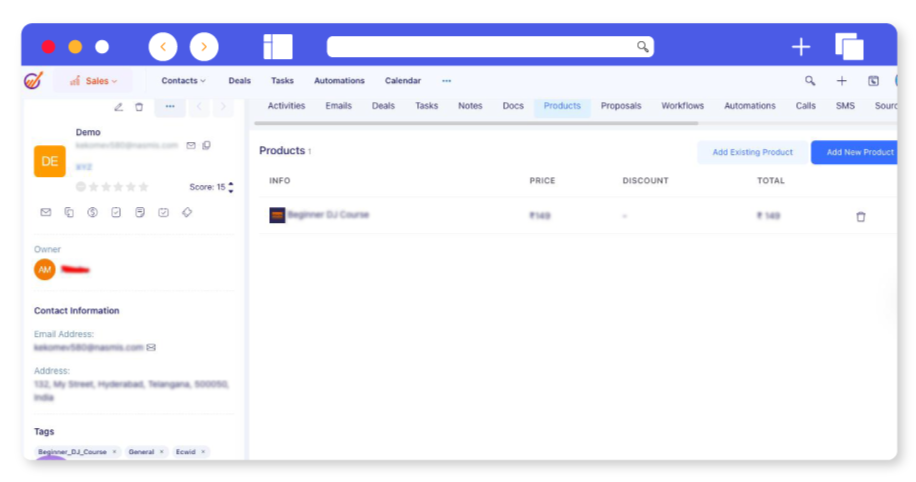Switch to the Proposals tab
The height and width of the screenshot is (482, 916).
[621, 106]
